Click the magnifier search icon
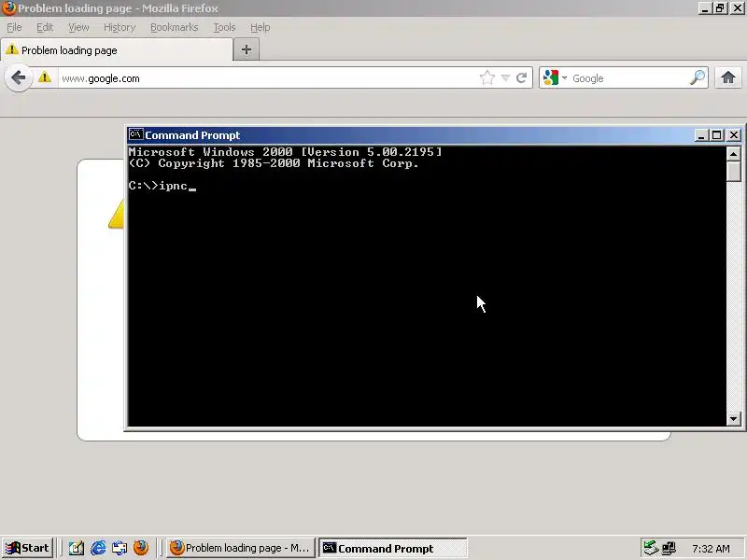 pos(698,77)
